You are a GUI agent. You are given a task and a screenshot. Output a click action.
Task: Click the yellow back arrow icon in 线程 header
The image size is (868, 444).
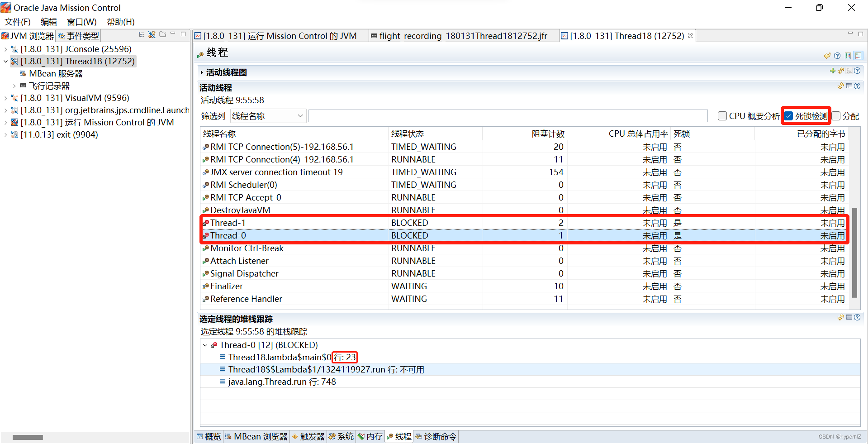coord(827,56)
